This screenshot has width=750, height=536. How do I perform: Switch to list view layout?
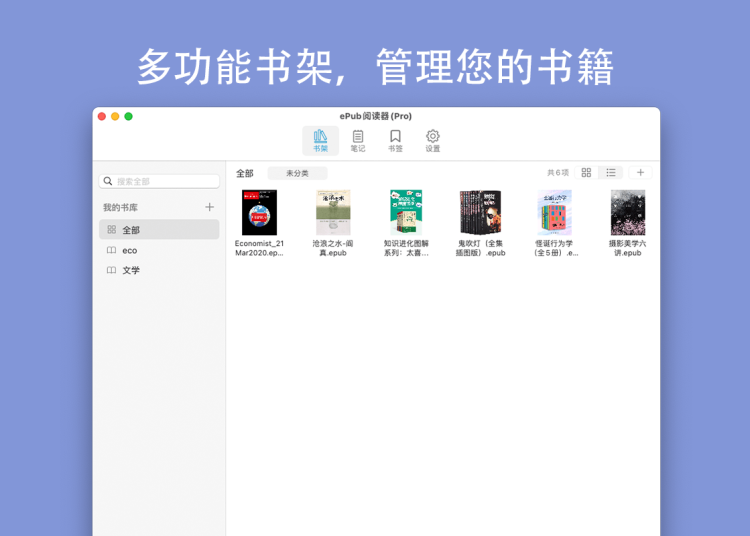(610, 173)
